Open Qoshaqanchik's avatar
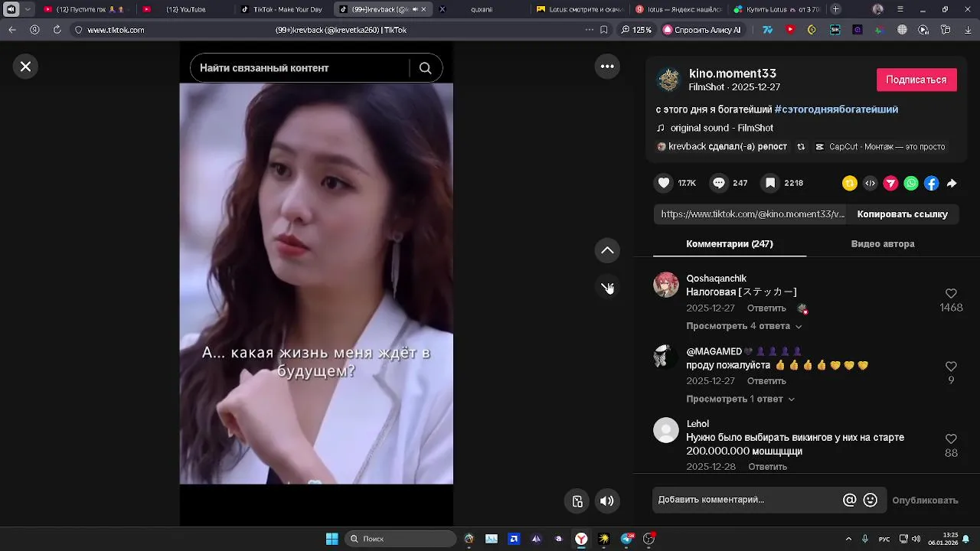The image size is (980, 551). pos(666,285)
